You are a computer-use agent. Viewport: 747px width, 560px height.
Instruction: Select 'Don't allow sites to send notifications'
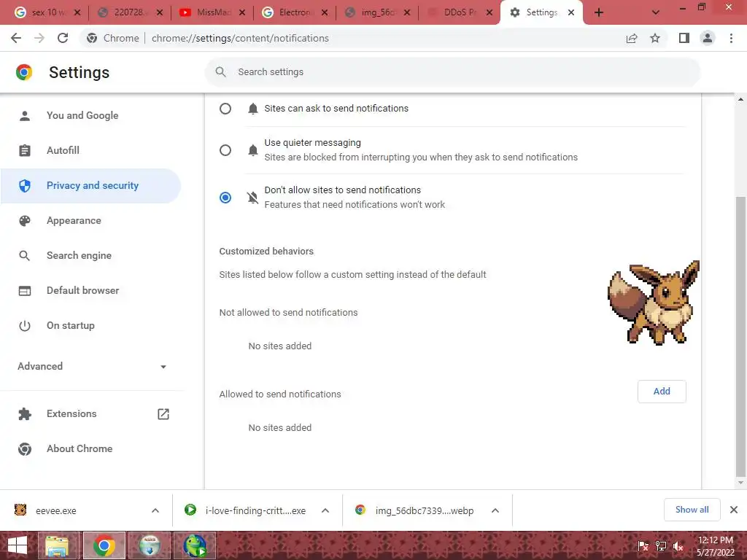[225, 197]
